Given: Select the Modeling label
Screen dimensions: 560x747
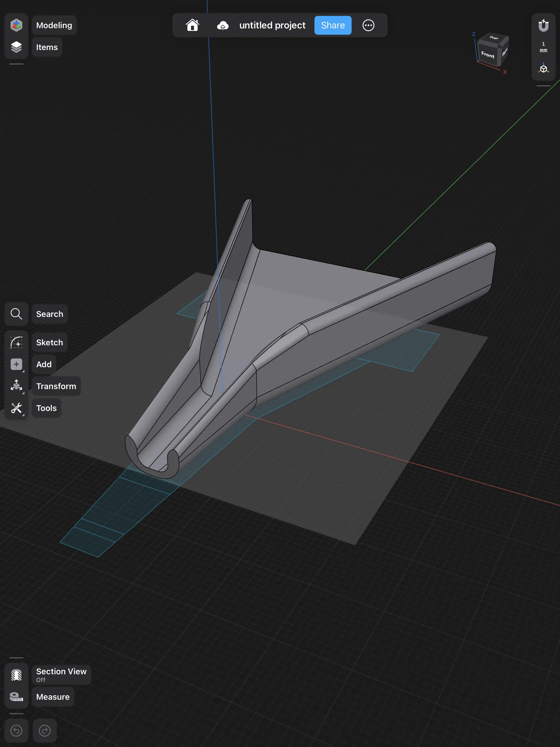Looking at the screenshot, I should 54,25.
